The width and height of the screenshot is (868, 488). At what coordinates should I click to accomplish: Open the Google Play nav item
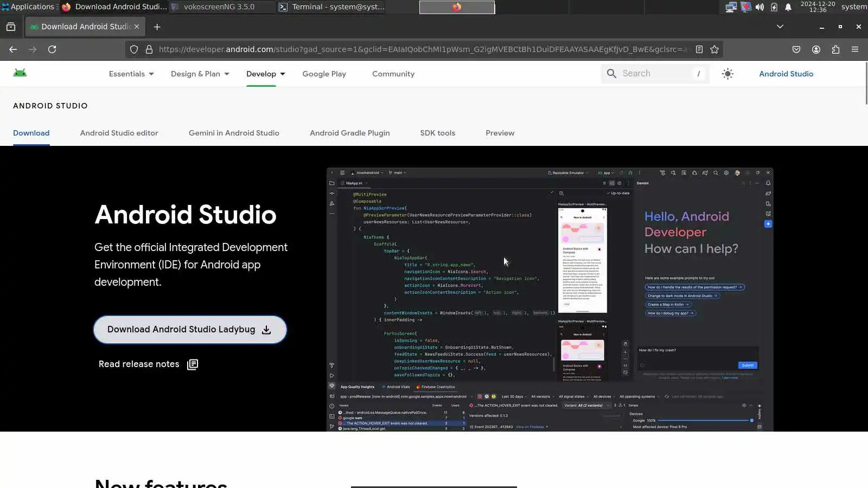[324, 74]
